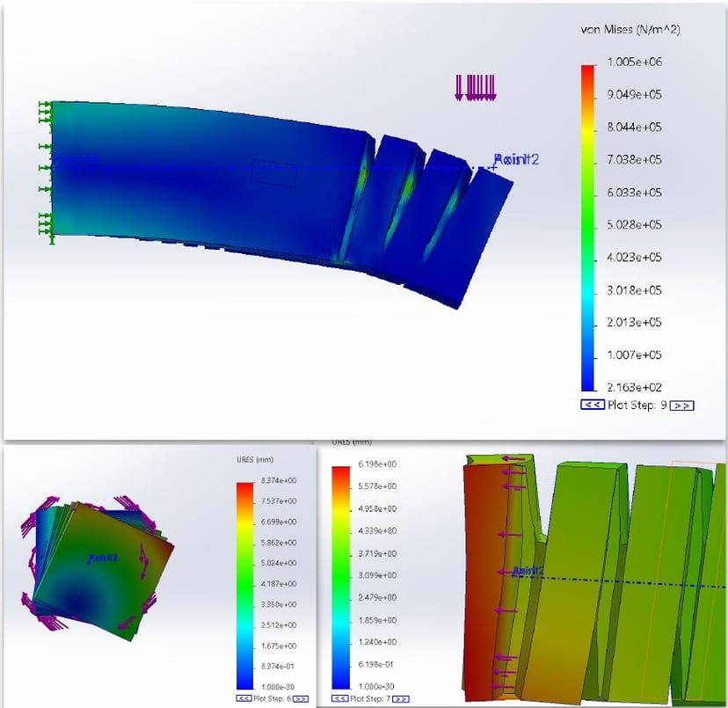Select displacement value 2.512e+00
Screen dimensions: 728x708
(279, 624)
